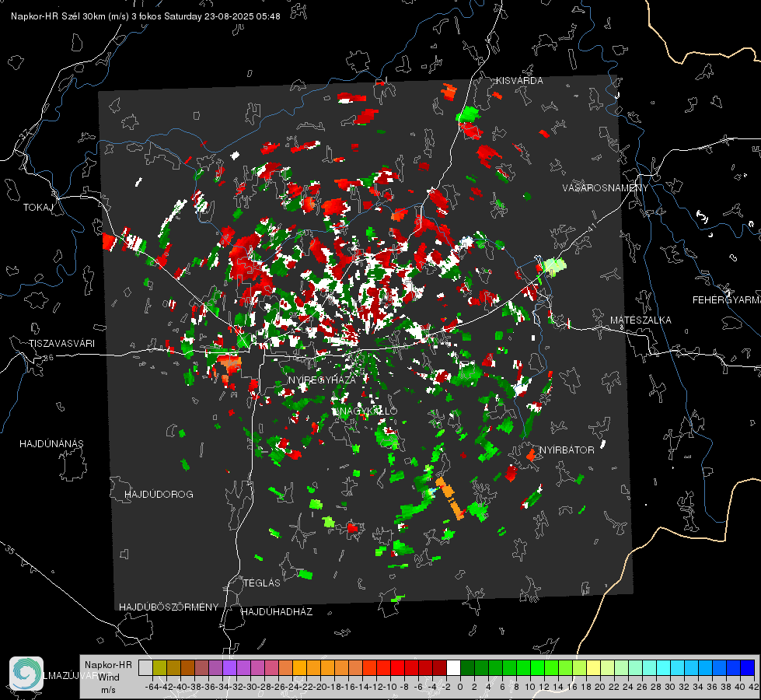Click the HAJDÚDOROG label
761x700 pixels.
coord(159,494)
